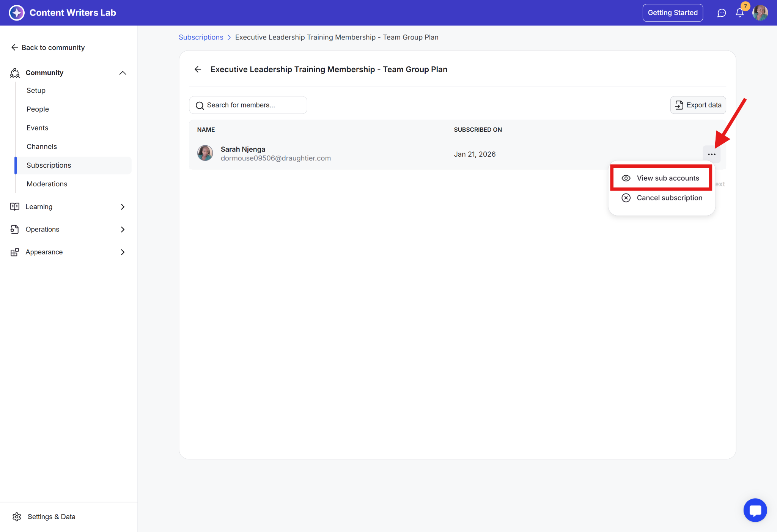
Task: Expand the Appearance section
Action: point(123,252)
